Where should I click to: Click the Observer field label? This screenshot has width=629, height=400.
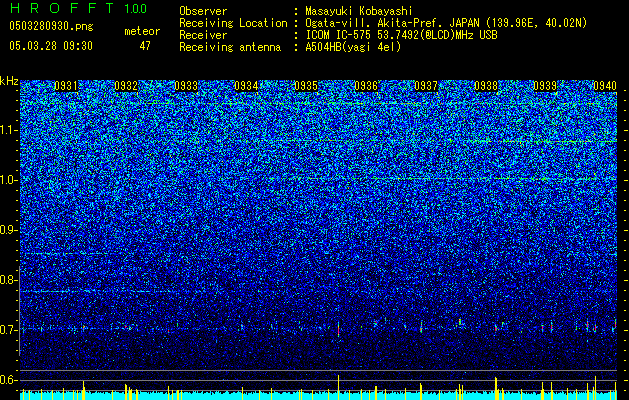coord(203,11)
